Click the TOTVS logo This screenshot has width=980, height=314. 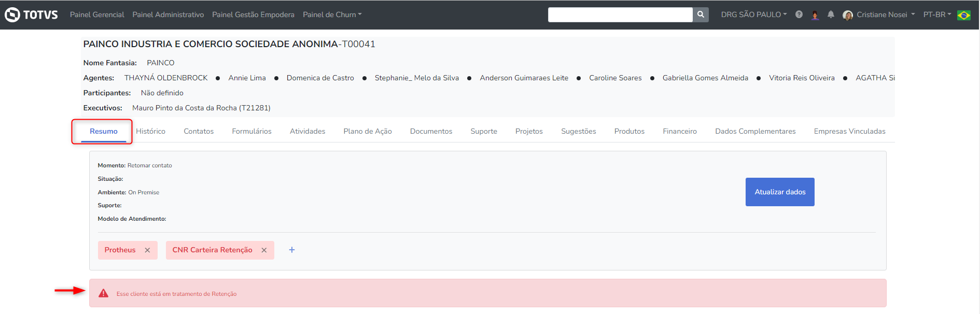click(x=31, y=15)
